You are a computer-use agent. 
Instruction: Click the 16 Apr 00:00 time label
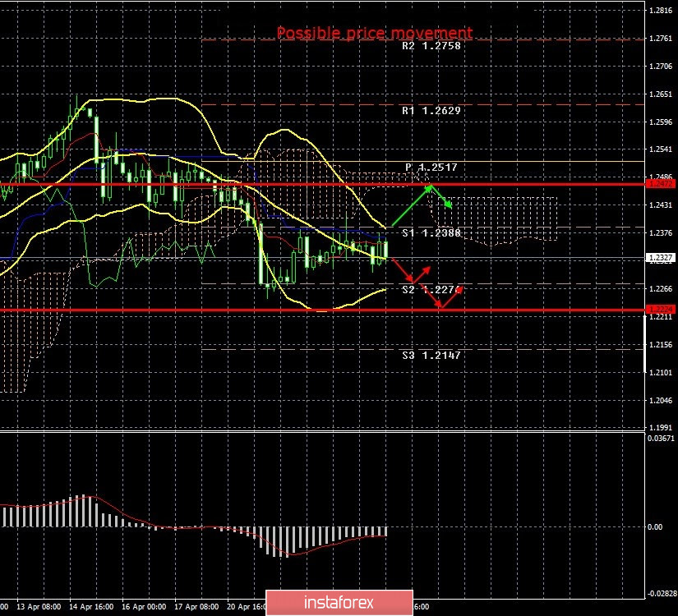coord(144,607)
